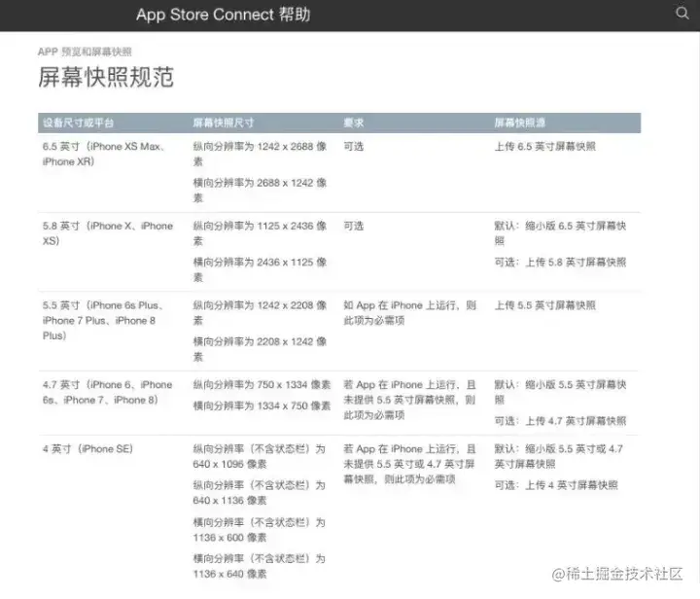Select the 1136 x 600 像素 resolution text
This screenshot has width=700, height=599.
[x=259, y=530]
